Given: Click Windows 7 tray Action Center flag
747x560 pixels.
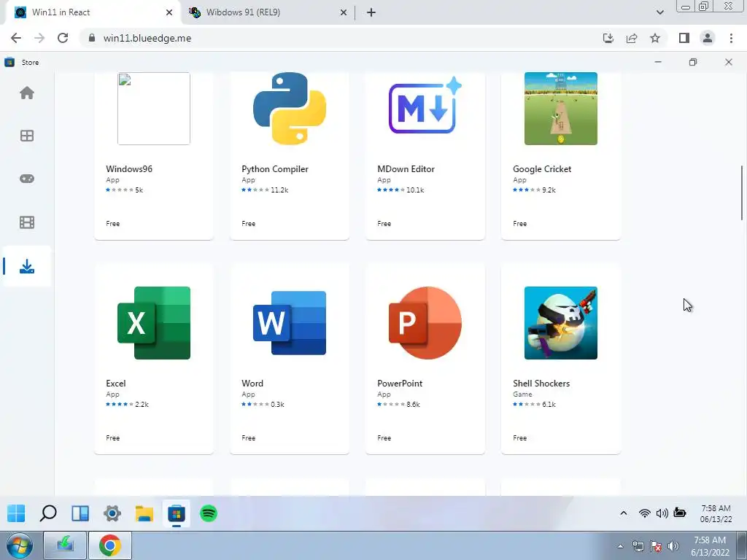Looking at the screenshot, I should pyautogui.click(x=656, y=546).
